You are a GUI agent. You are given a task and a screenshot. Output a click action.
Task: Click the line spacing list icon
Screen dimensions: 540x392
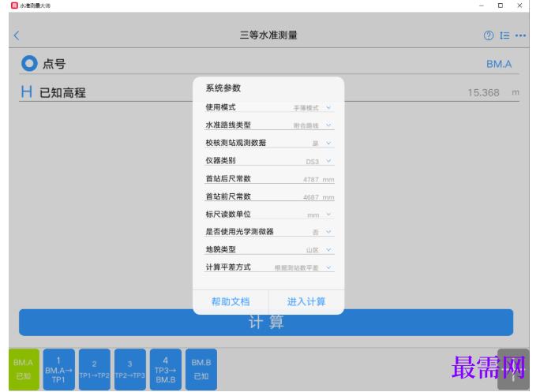point(504,35)
